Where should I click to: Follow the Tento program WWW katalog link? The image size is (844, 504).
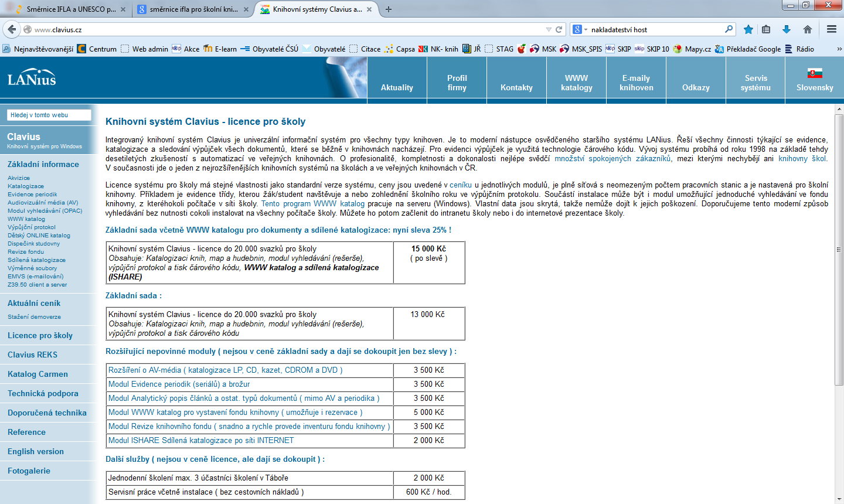tap(313, 203)
